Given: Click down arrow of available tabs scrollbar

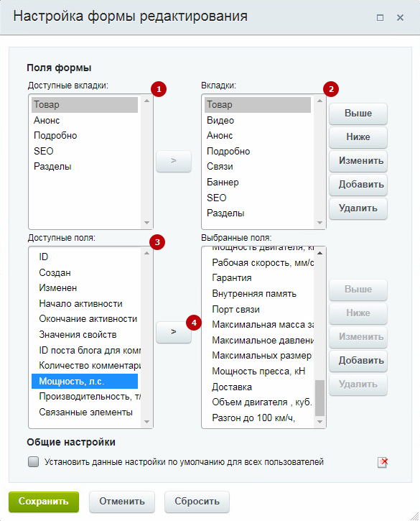Looking at the screenshot, I should 146,223.
